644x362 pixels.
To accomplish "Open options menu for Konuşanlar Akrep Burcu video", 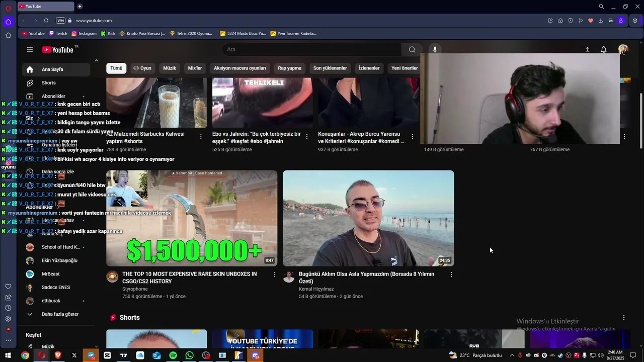I will pos(413,136).
